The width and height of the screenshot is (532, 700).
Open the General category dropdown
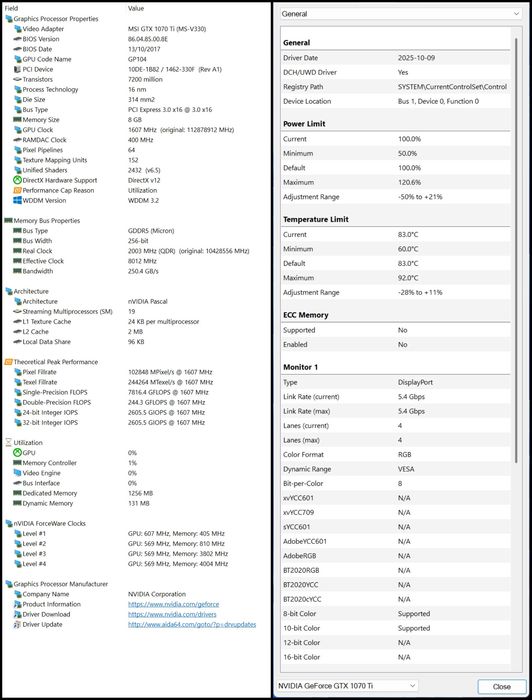pos(401,14)
